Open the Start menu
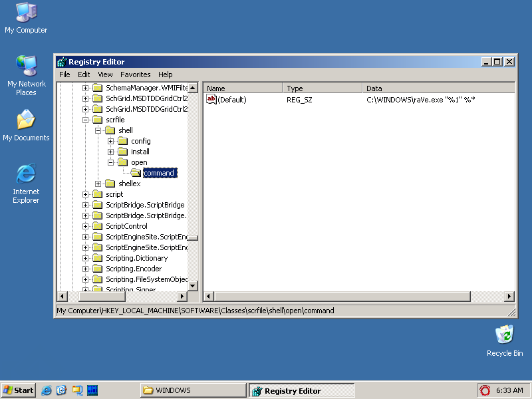This screenshot has width=532, height=399. (x=19, y=390)
